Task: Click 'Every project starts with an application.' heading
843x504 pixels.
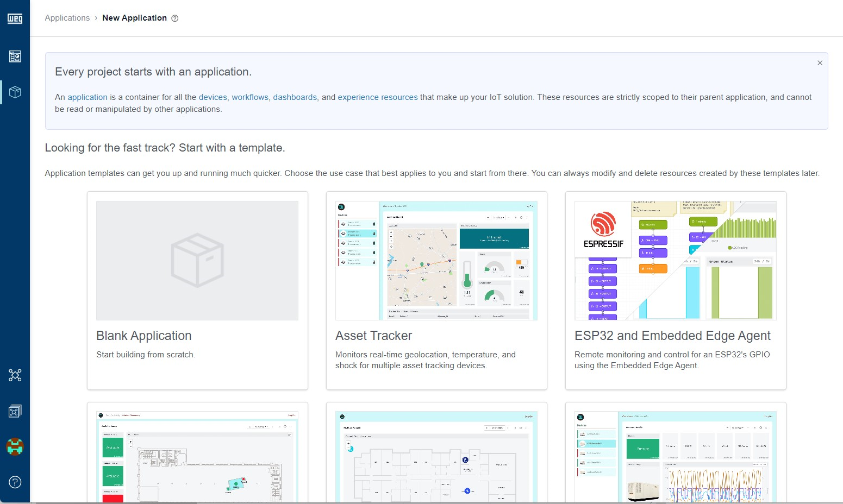Action: pos(153,72)
